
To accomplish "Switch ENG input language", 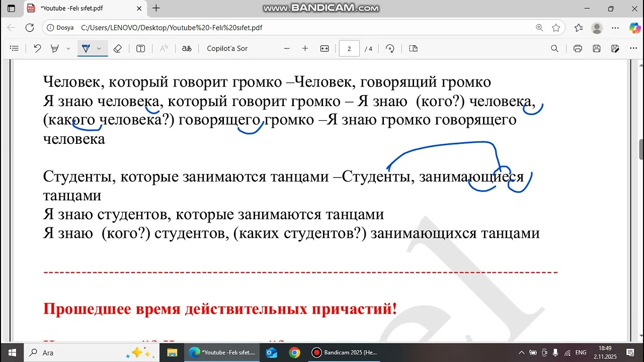I will pyautogui.click(x=581, y=352).
